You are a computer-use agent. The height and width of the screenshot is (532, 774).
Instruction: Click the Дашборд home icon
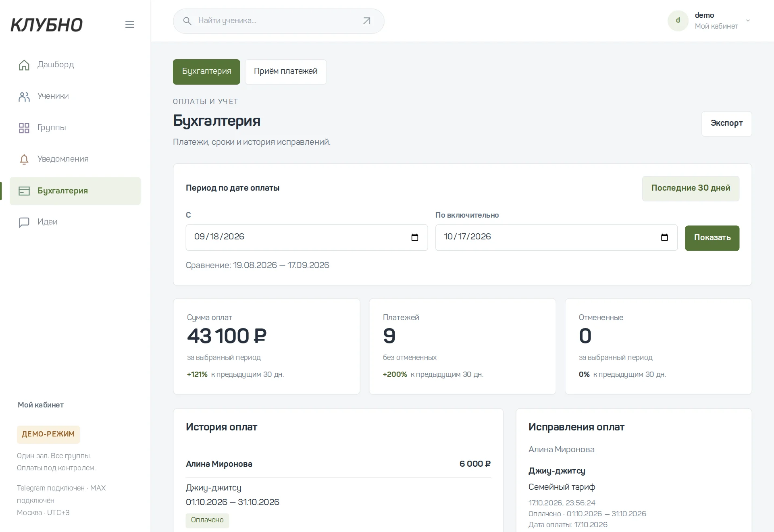[24, 65]
